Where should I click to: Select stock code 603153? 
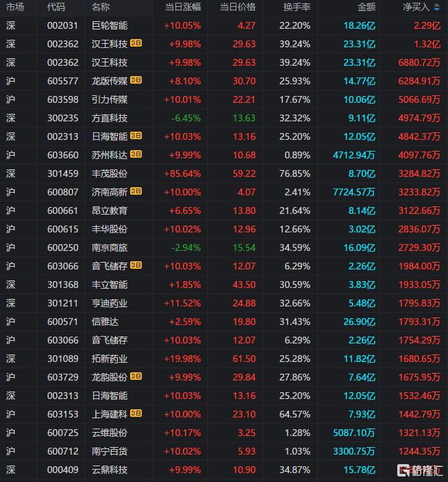tap(63, 414)
